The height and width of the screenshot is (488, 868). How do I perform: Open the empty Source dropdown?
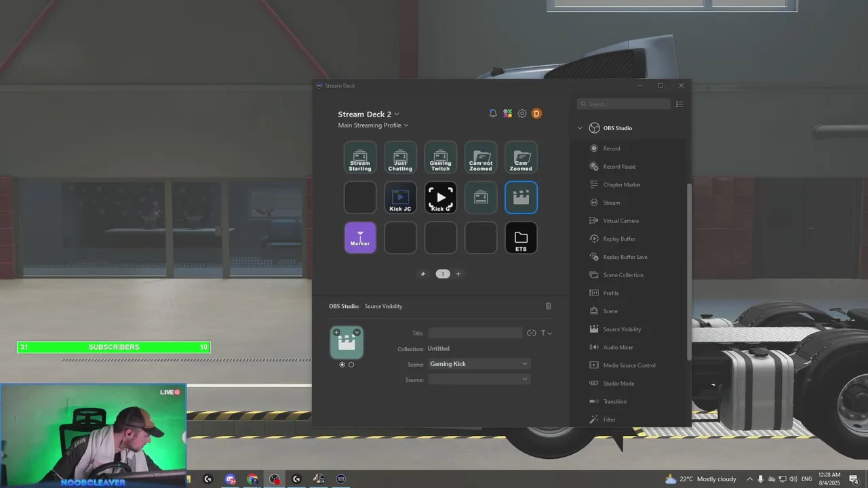479,380
